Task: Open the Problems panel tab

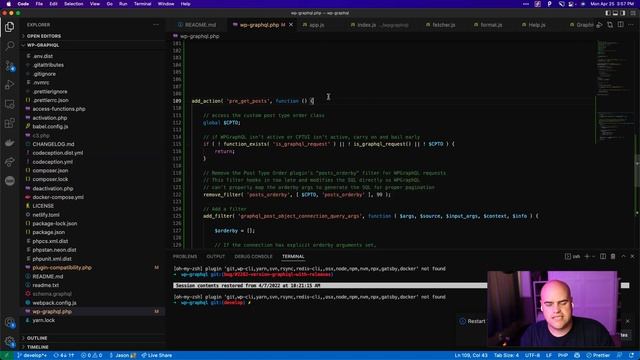Action: (185, 256)
